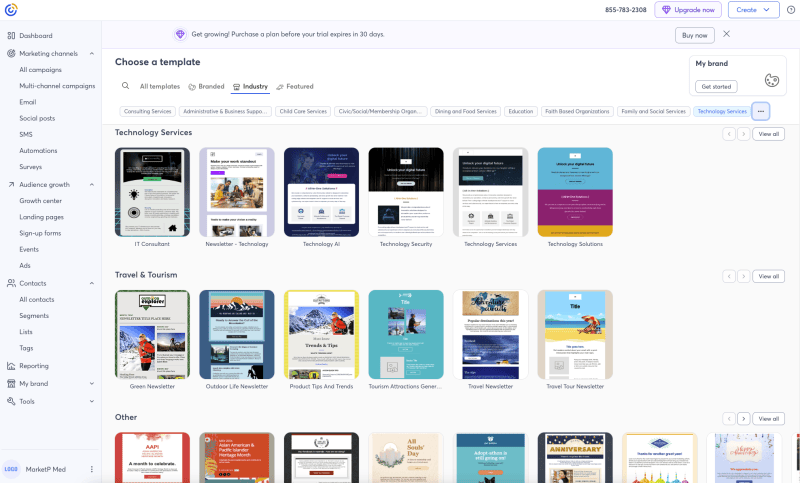Open Multi-channel campaigns in sidebar
The image size is (800, 483).
pyautogui.click(x=57, y=86)
